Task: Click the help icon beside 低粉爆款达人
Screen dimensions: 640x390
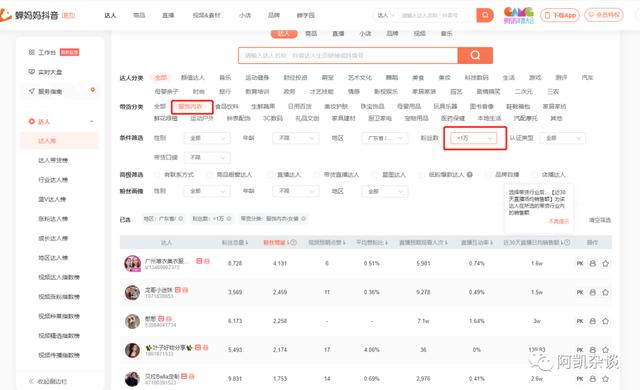Action: 470,175
